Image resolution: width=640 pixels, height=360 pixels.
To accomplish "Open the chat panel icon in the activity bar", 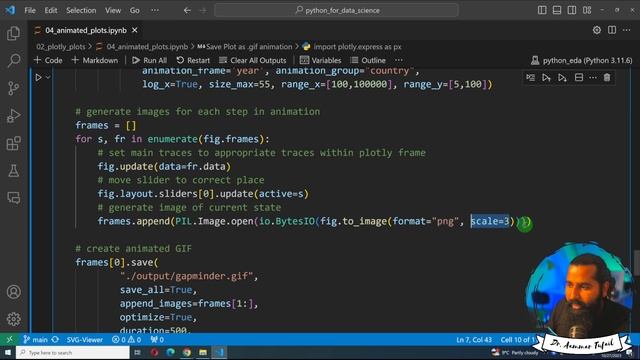I will pyautogui.click(x=13, y=198).
